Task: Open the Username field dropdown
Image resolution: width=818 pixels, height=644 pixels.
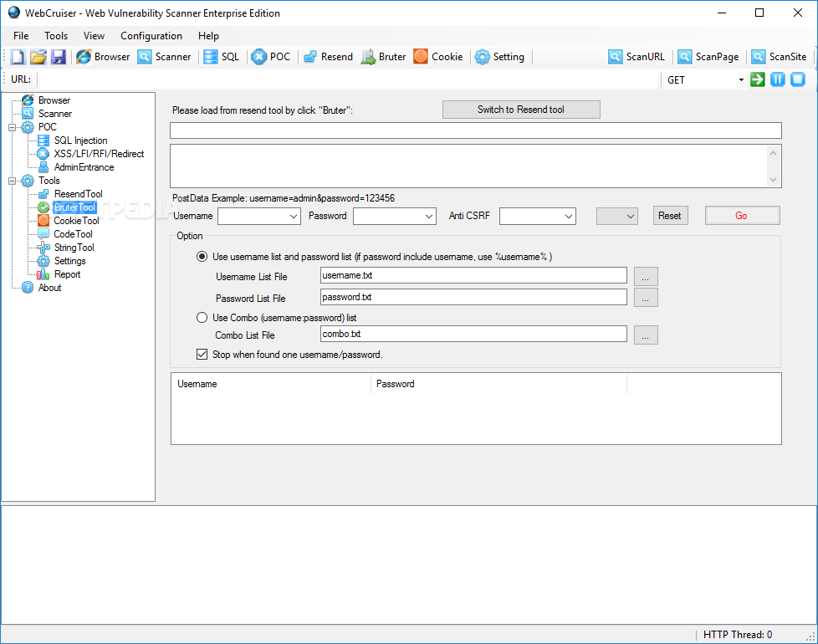Action: click(x=294, y=216)
